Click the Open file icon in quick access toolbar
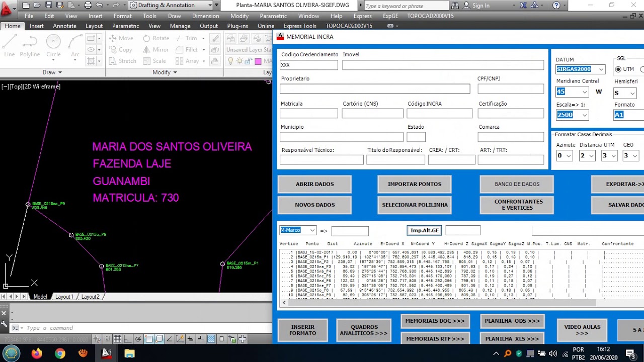644x362 pixels. [x=37, y=5]
